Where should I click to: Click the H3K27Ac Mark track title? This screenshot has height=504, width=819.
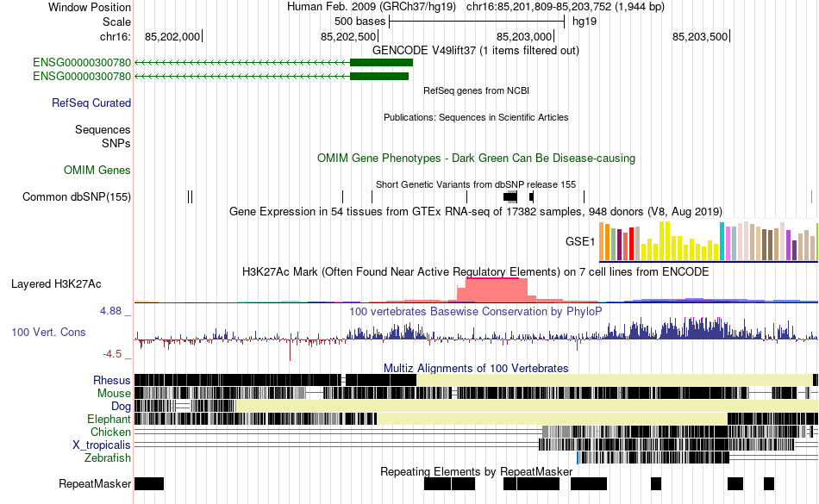click(x=476, y=272)
